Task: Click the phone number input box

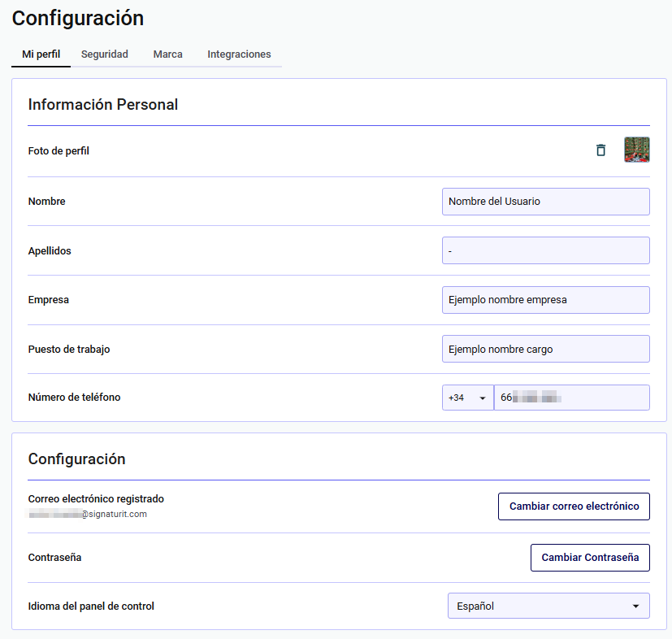Action: 571,398
